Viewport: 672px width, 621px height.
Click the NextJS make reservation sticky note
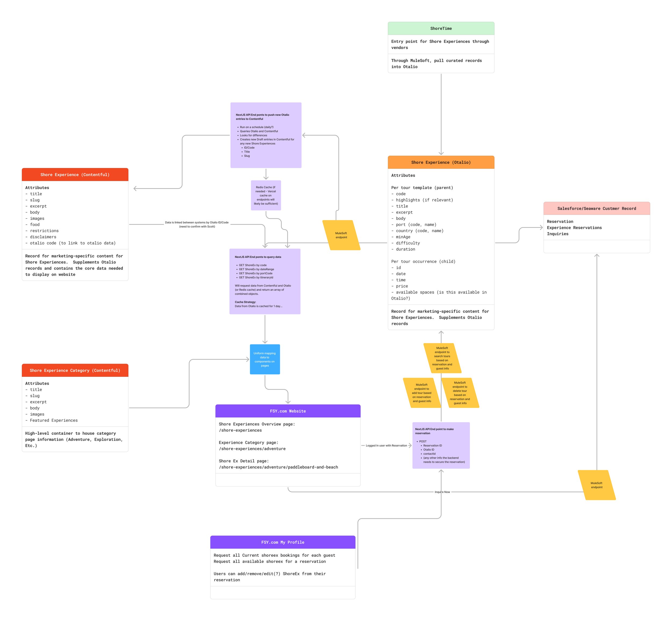441,445
